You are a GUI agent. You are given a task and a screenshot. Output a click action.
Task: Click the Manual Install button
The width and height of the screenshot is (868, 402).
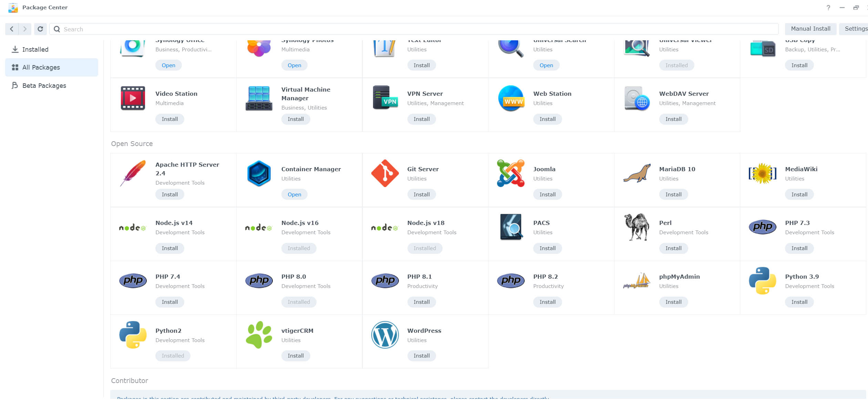point(810,29)
